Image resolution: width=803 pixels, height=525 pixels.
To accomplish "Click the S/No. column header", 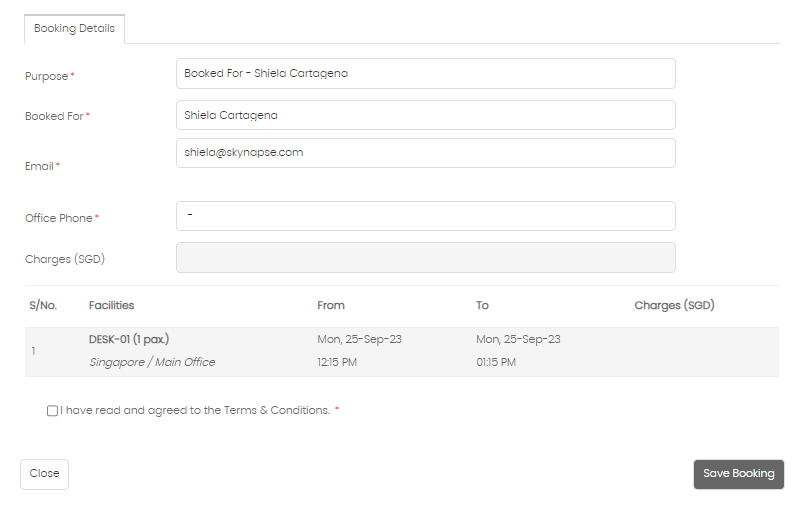I will pos(43,305).
